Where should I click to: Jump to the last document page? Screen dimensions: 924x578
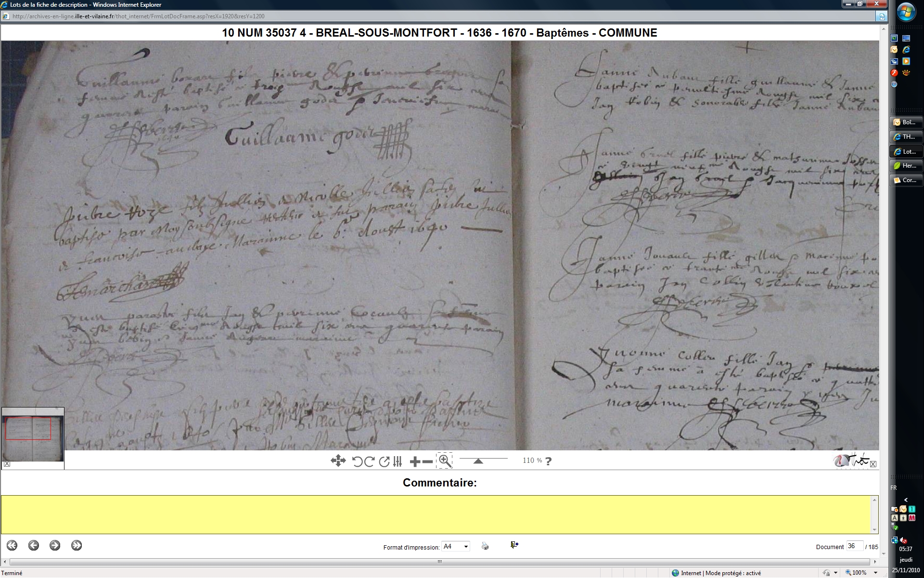click(77, 545)
